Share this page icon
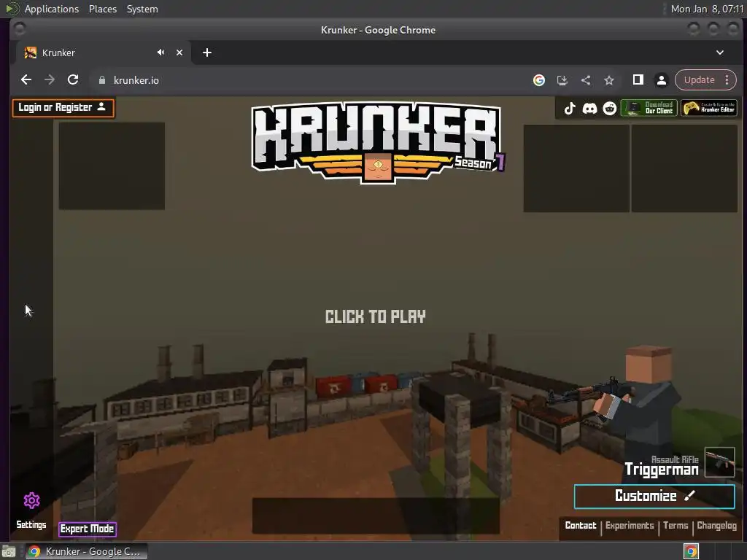This screenshot has width=747, height=560. point(586,80)
